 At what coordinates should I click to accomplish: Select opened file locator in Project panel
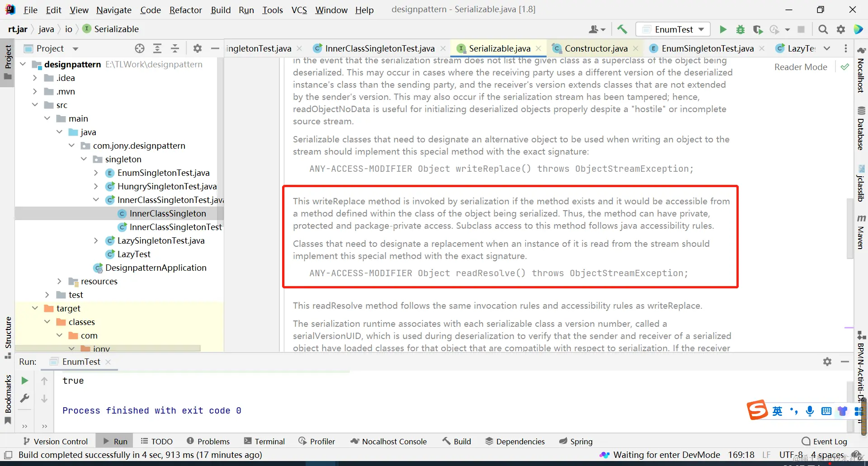(140, 48)
